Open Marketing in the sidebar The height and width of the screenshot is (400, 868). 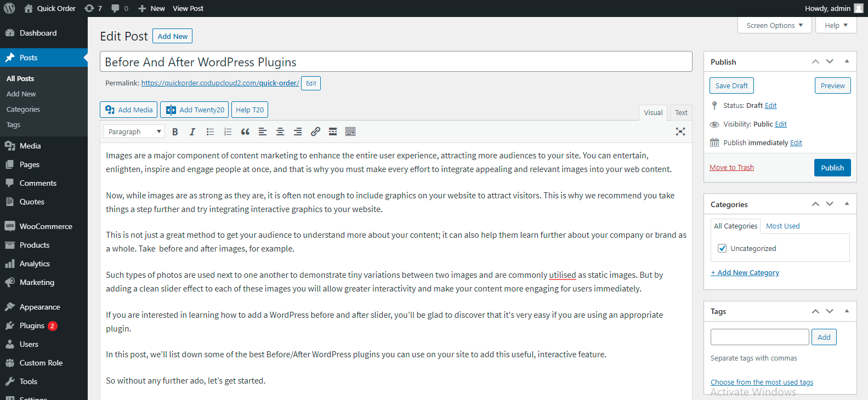[x=44, y=282]
